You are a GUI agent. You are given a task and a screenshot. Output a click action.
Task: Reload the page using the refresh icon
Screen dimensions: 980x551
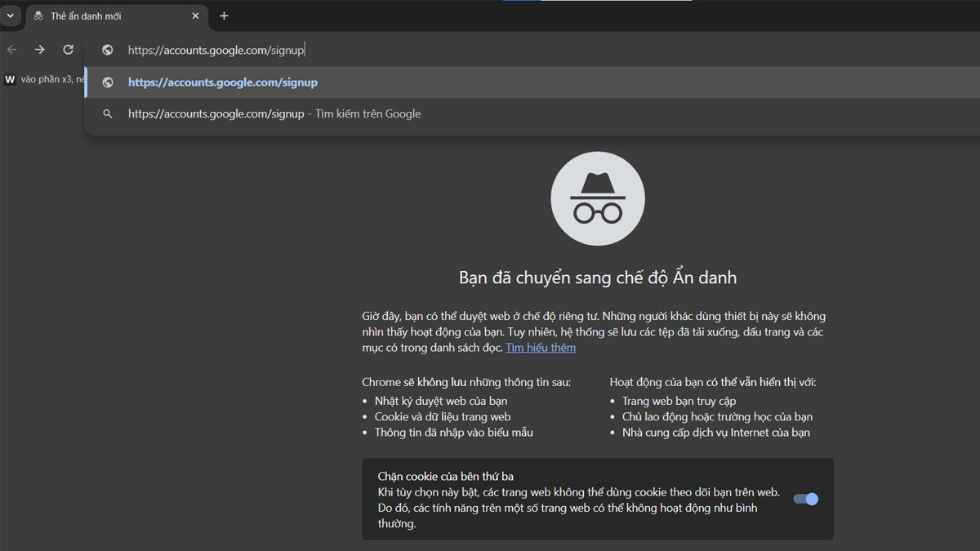(x=68, y=49)
